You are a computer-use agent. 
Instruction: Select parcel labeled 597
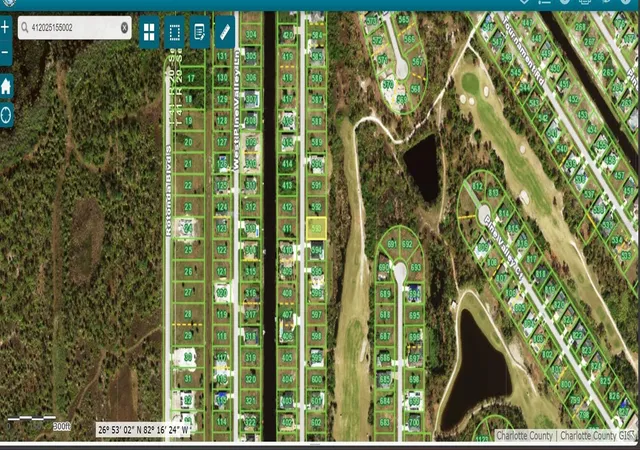(x=317, y=314)
